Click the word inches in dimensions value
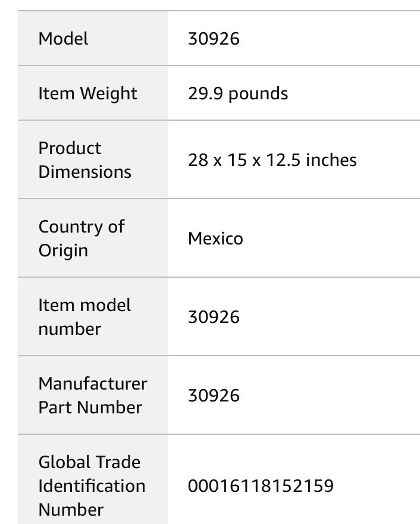 [x=331, y=160]
